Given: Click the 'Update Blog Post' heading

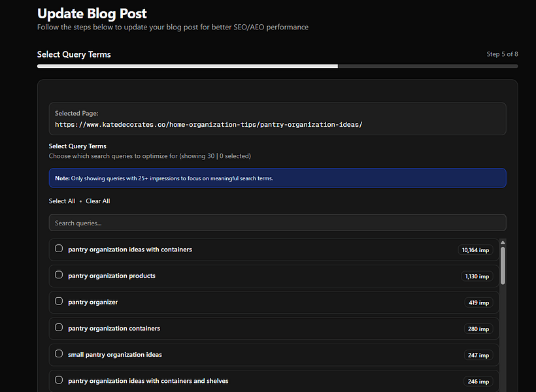Looking at the screenshot, I should click(92, 14).
